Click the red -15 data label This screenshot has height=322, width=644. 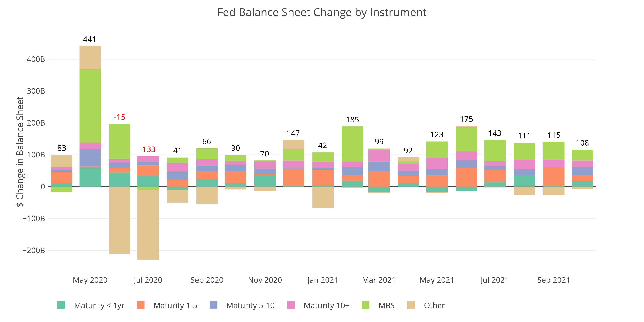[119, 117]
